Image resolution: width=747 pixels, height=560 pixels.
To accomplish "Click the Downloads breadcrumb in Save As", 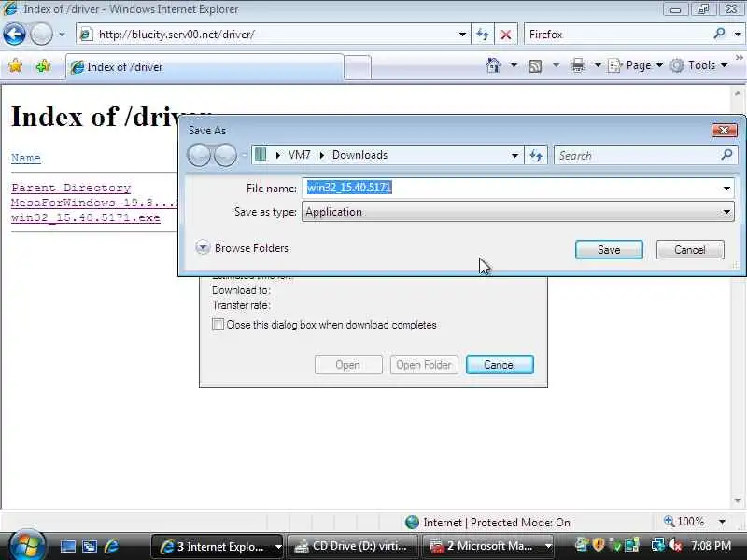I will coord(359,155).
